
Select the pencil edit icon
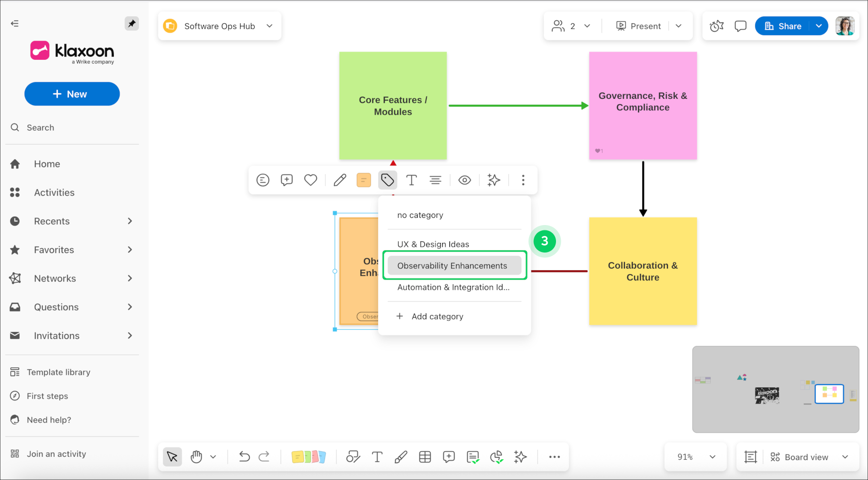[x=339, y=180]
